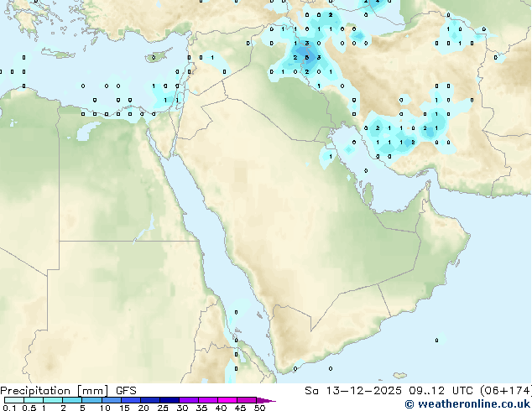The image size is (532, 411).
Task: Select the 'Precipitation [mm] GFS' title text
Action: tap(68, 391)
